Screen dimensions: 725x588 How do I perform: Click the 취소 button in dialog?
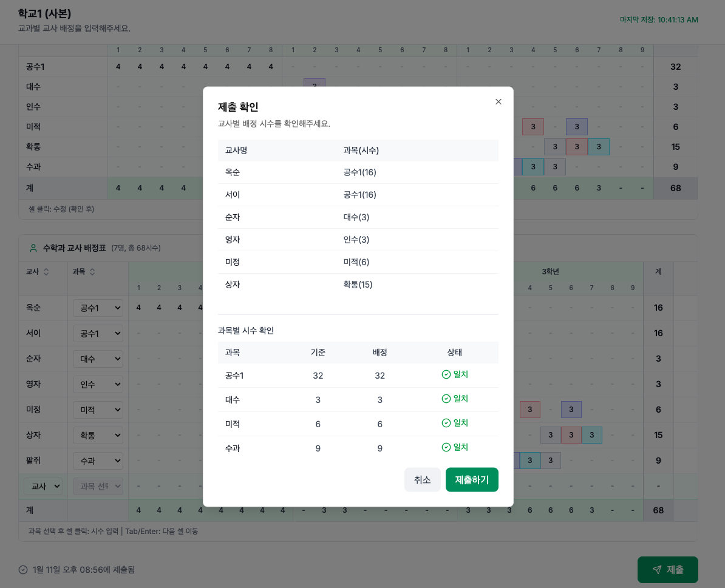(422, 479)
